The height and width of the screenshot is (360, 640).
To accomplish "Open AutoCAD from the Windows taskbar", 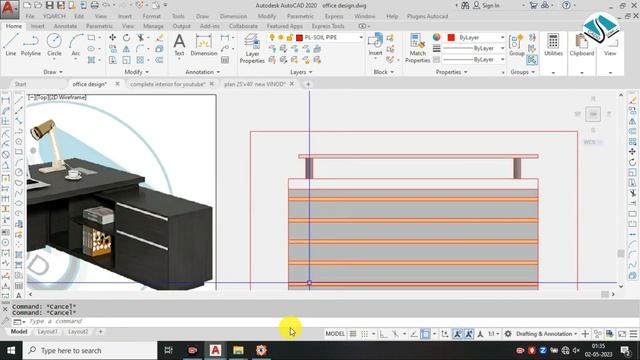I will click(216, 350).
